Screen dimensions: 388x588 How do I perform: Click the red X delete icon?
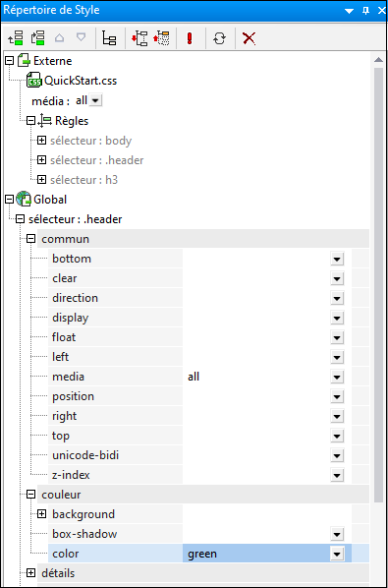pos(249,38)
